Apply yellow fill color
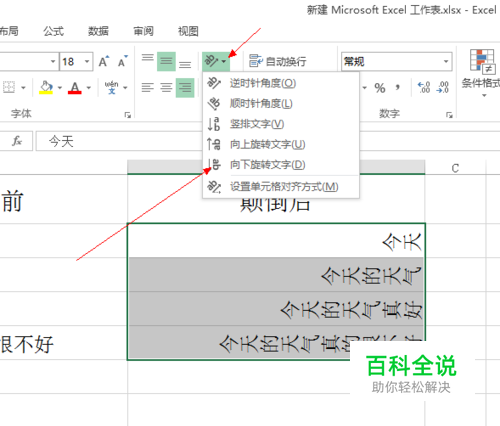 pyautogui.click(x=46, y=87)
